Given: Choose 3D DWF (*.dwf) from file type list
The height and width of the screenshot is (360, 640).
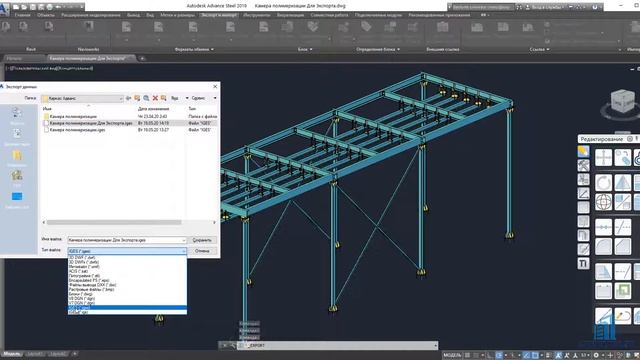Looking at the screenshot, I should click(127, 258).
